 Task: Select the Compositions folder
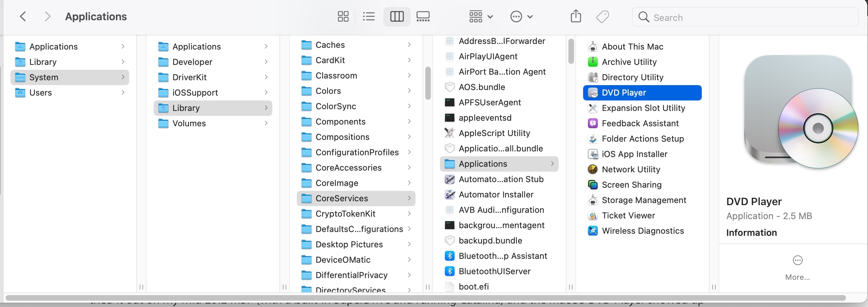pos(356,137)
